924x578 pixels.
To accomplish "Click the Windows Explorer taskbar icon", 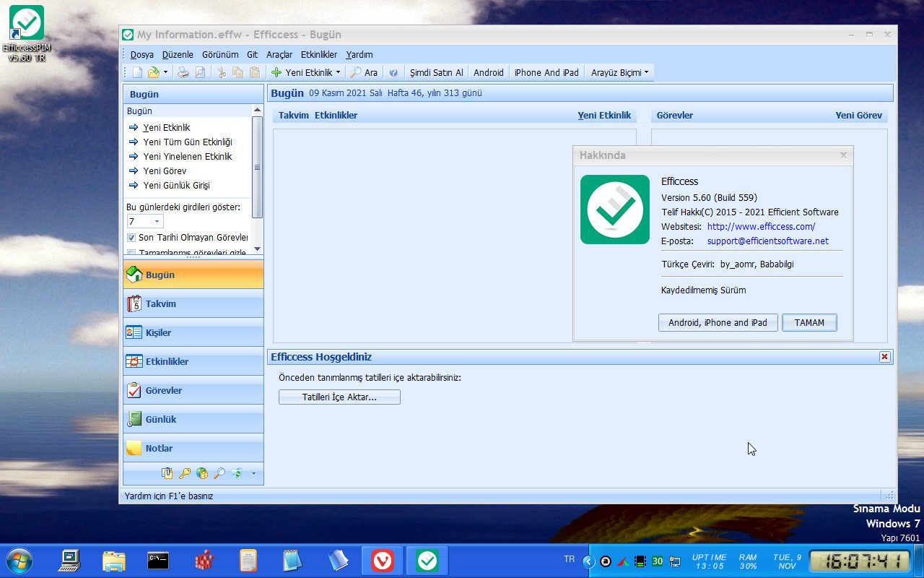I will (x=114, y=561).
